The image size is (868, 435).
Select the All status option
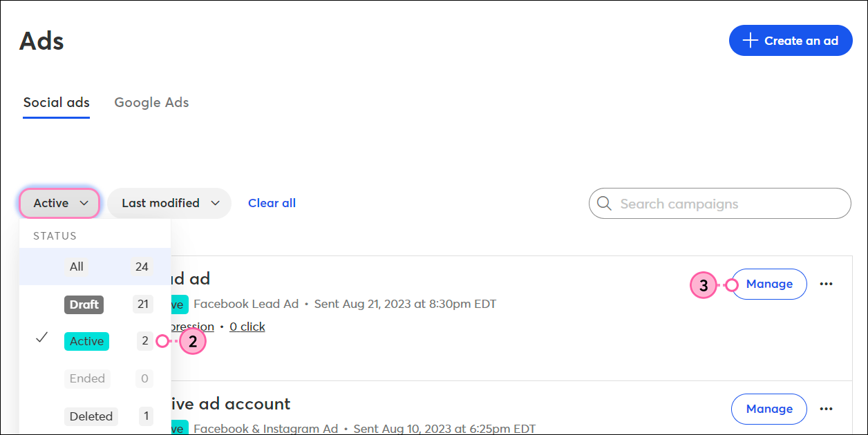[x=95, y=267]
